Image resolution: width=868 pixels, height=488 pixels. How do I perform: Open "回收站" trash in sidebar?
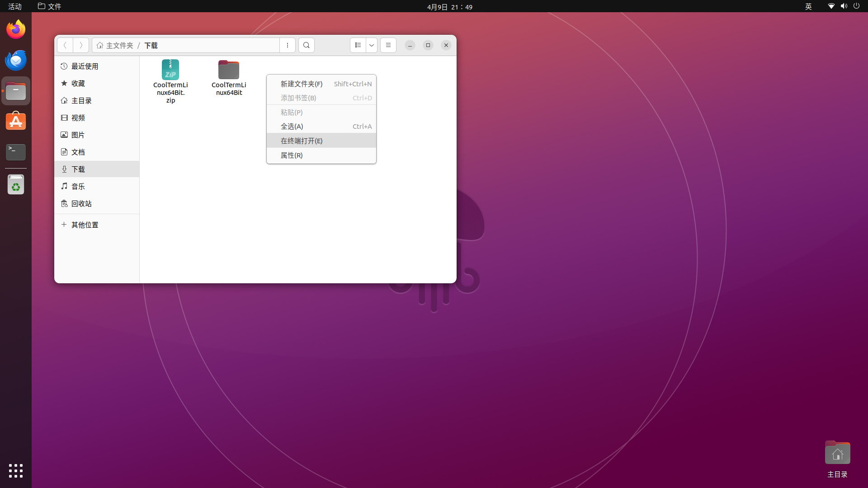[81, 203]
